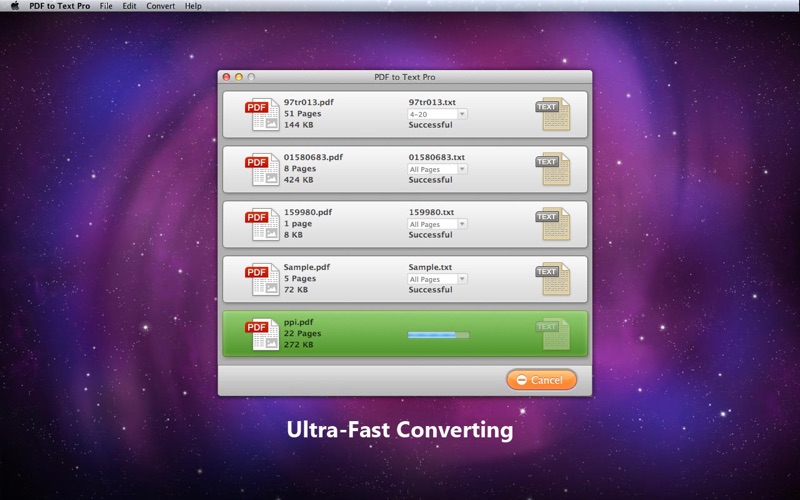Click the PDF icon for Sample.pdf
The height and width of the screenshot is (500, 800).
(262, 279)
